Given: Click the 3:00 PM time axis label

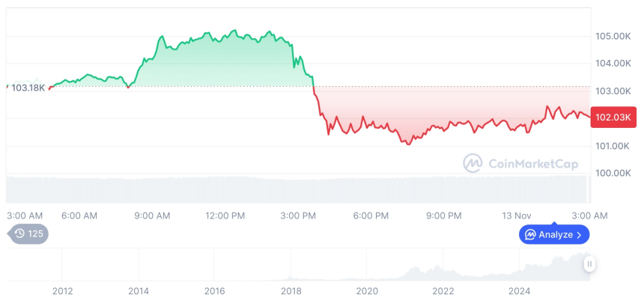Looking at the screenshot, I should coord(298,215).
